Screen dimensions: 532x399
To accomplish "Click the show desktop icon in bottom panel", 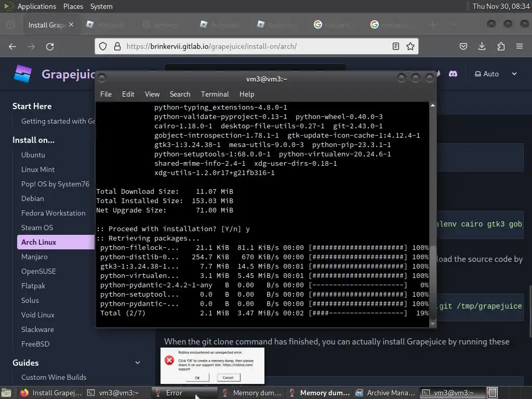I will (x=6, y=393).
